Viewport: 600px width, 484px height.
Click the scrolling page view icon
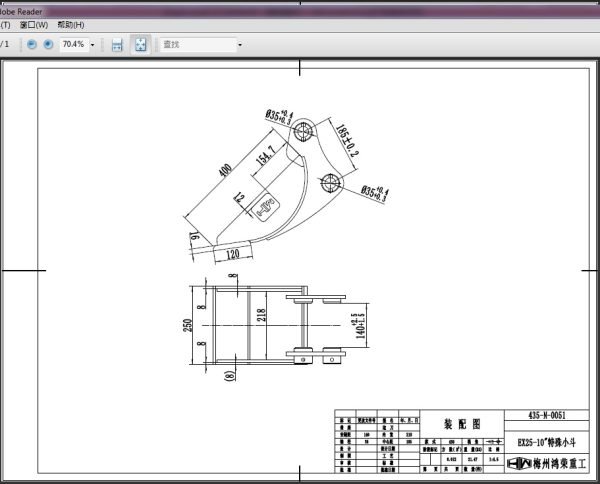(117, 45)
